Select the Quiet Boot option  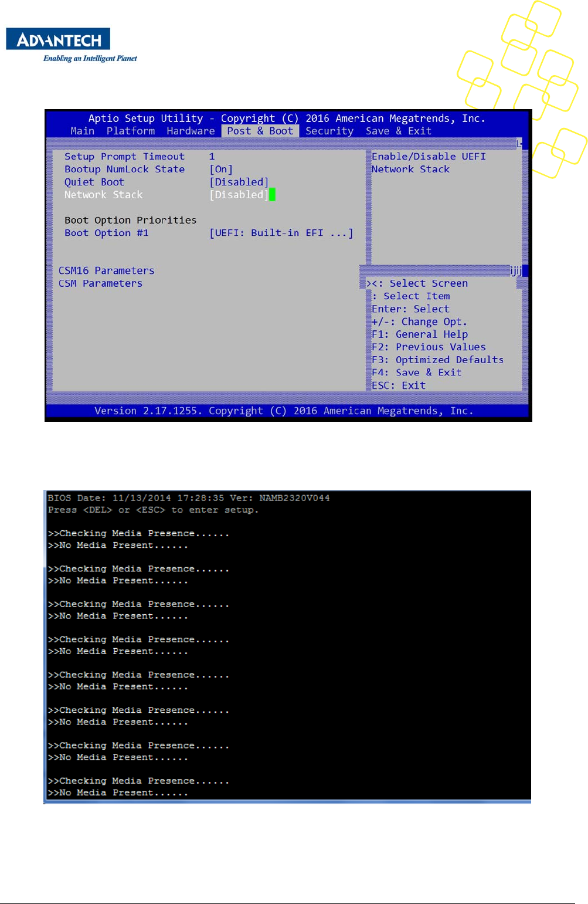click(x=94, y=182)
